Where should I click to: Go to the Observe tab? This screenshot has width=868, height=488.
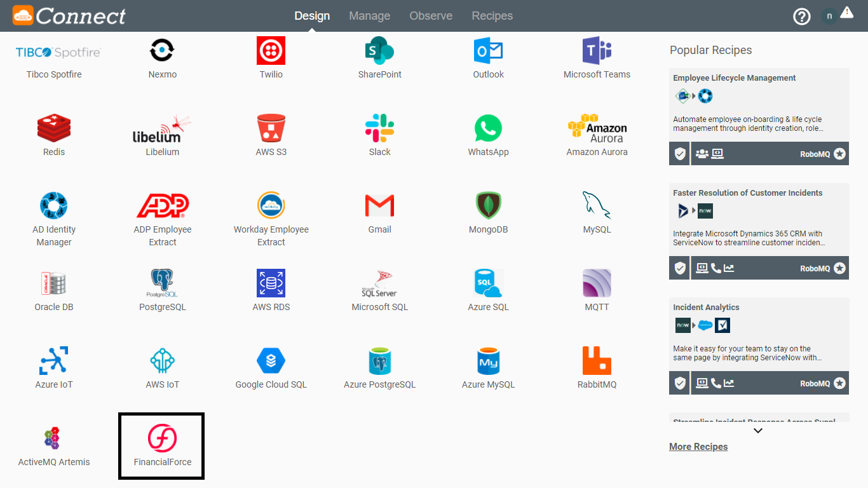pos(431,16)
